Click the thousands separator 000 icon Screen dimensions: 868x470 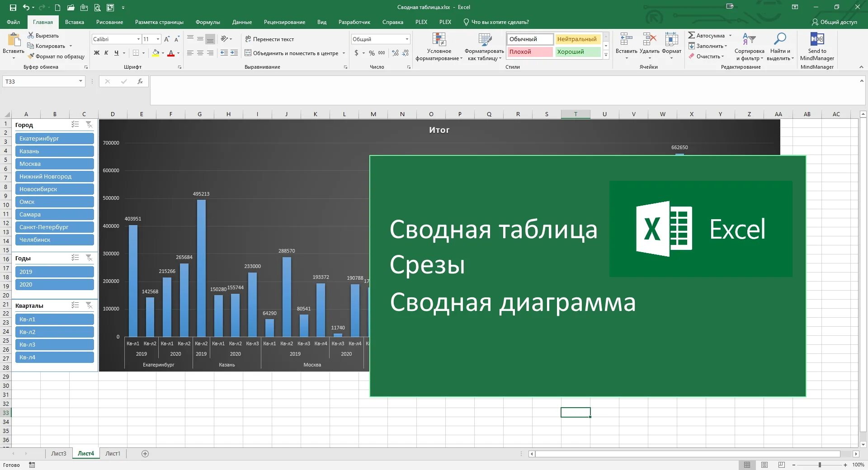tap(382, 53)
